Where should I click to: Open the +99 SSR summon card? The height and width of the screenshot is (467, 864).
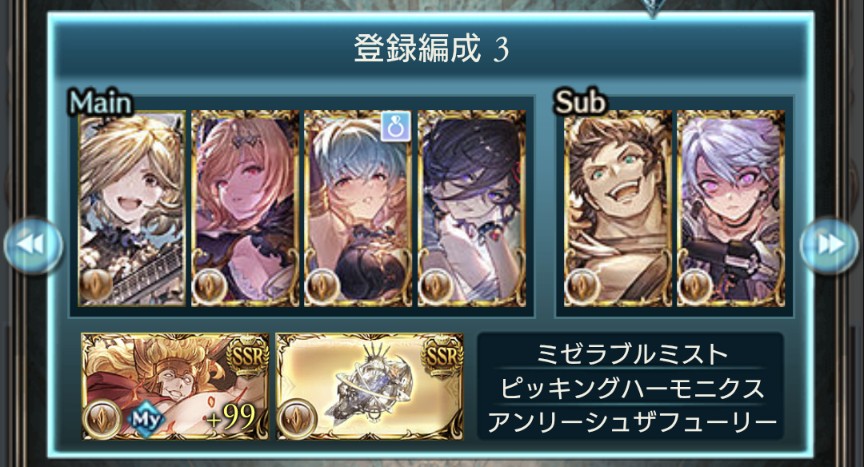pyautogui.click(x=175, y=386)
